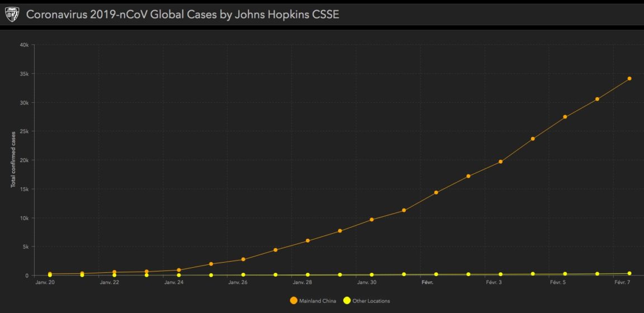Select the Other Locations point on Janv. 22
The width and height of the screenshot is (644, 313).
point(115,275)
